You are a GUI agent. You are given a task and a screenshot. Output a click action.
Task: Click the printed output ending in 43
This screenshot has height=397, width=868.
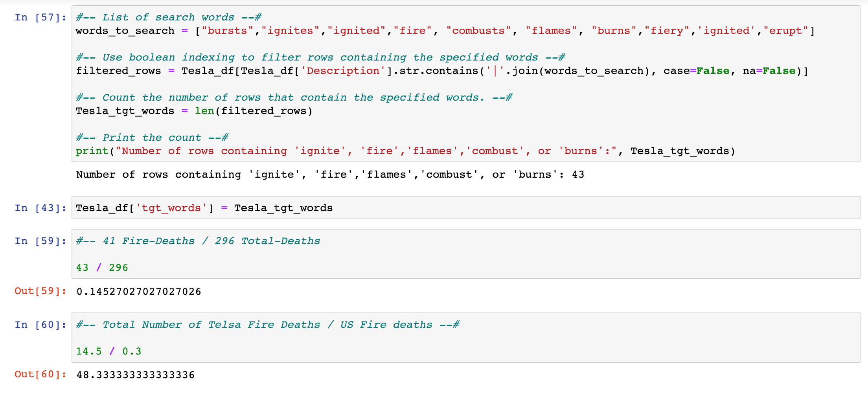pyautogui.click(x=329, y=175)
